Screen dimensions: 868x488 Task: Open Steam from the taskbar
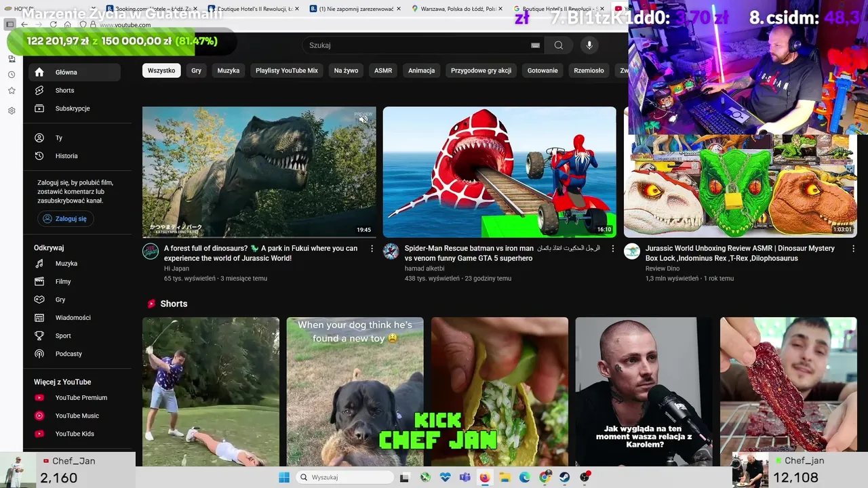coord(565,477)
